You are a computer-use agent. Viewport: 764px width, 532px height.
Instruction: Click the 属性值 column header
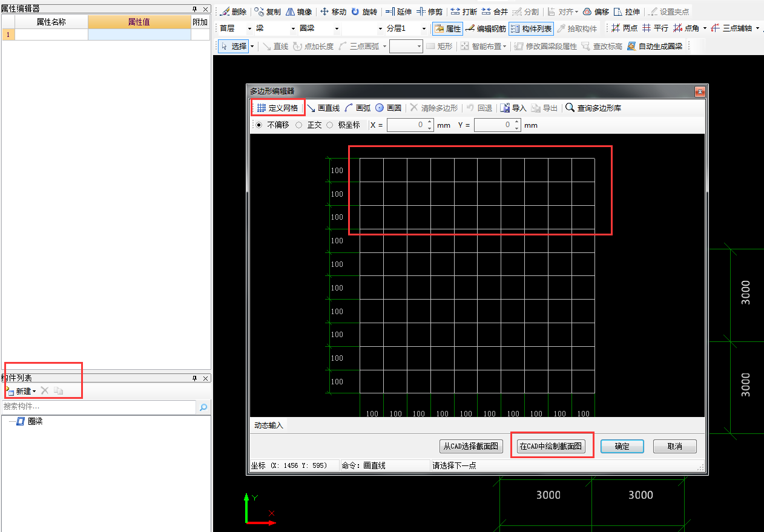[139, 22]
